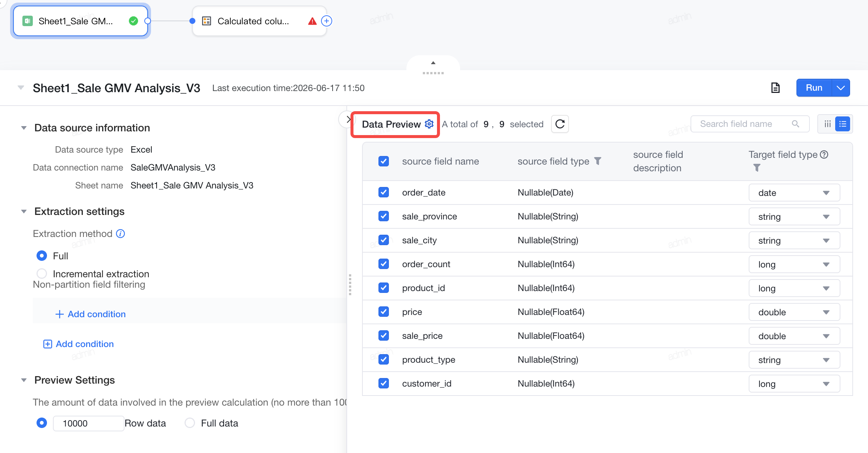Open target type dropdown for price

click(x=794, y=312)
